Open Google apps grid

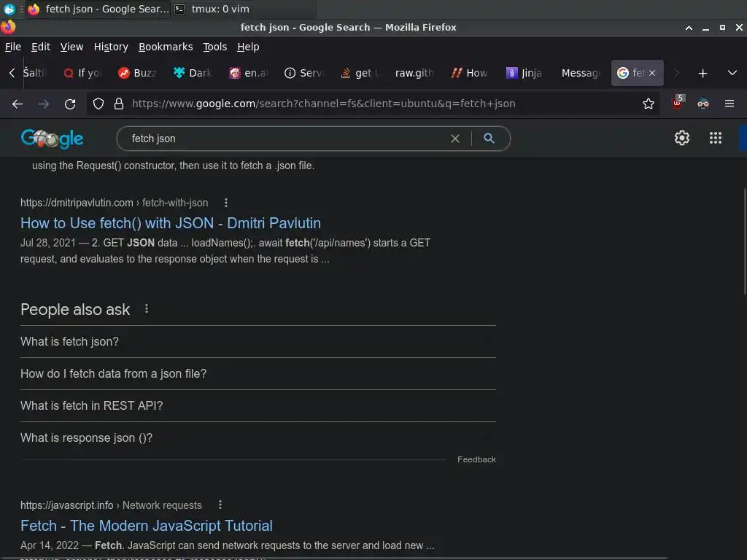(x=715, y=138)
